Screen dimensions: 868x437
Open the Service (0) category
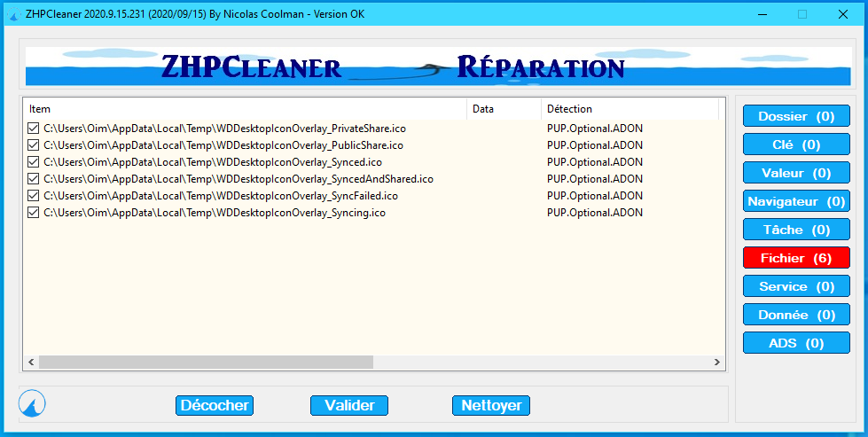click(x=796, y=286)
